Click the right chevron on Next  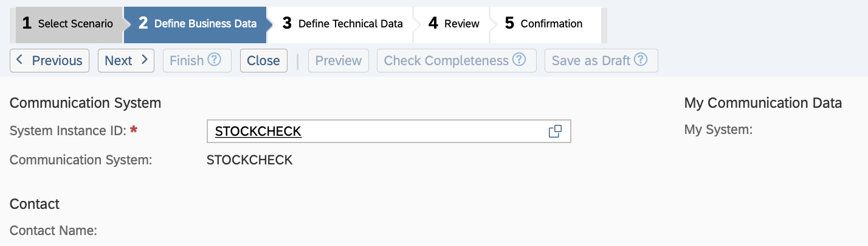(145, 60)
